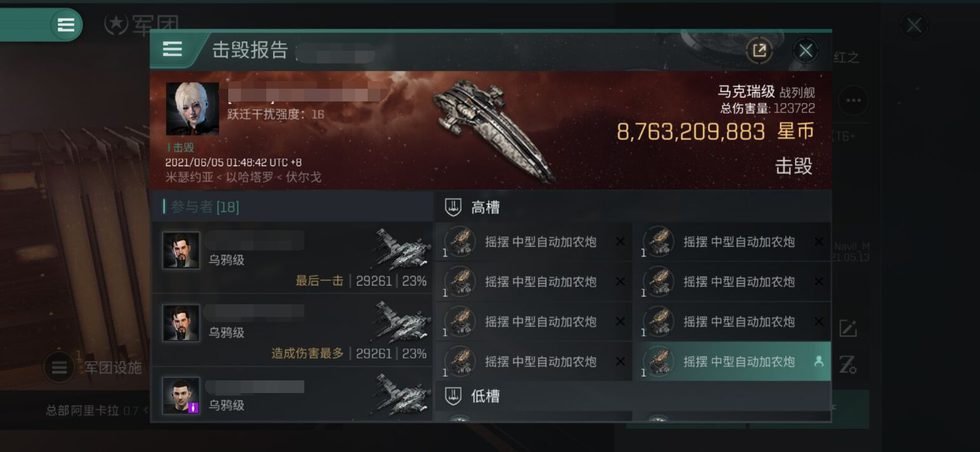Image resolution: width=980 pixels, height=452 pixels.
Task: Click the three-dot more options icon on right
Action: pyautogui.click(x=853, y=100)
